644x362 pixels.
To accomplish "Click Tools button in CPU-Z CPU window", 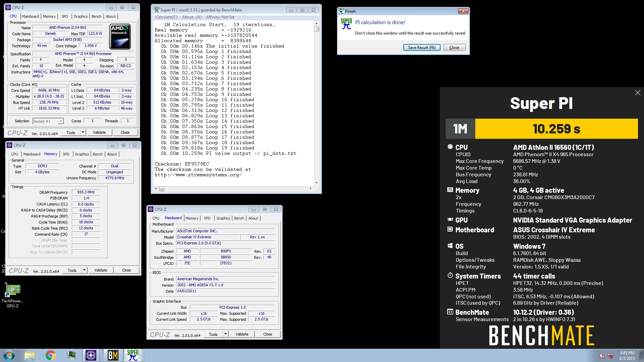I will 71,132.
